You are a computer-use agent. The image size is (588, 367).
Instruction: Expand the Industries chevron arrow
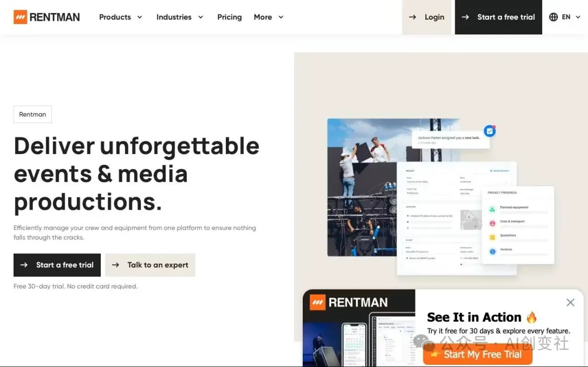tap(200, 17)
